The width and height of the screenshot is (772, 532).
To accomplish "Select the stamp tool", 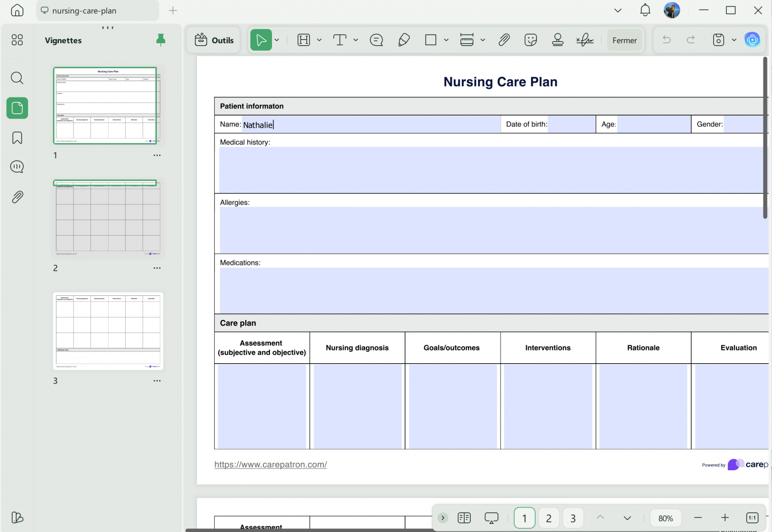I will tap(557, 40).
